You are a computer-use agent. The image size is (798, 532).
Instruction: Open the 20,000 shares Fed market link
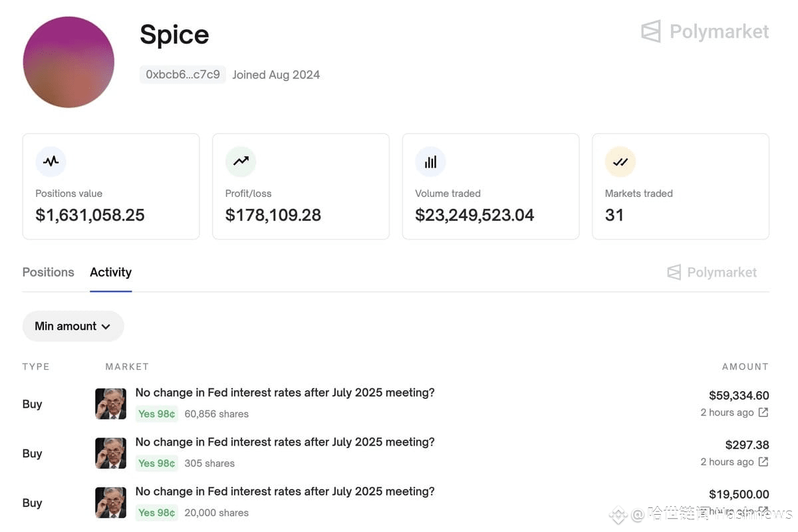click(x=285, y=491)
